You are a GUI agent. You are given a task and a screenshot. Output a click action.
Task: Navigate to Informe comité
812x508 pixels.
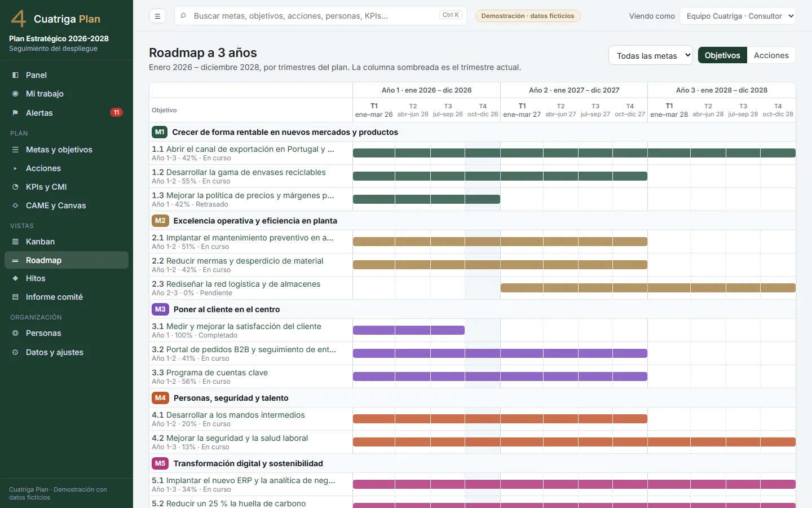(x=67, y=297)
